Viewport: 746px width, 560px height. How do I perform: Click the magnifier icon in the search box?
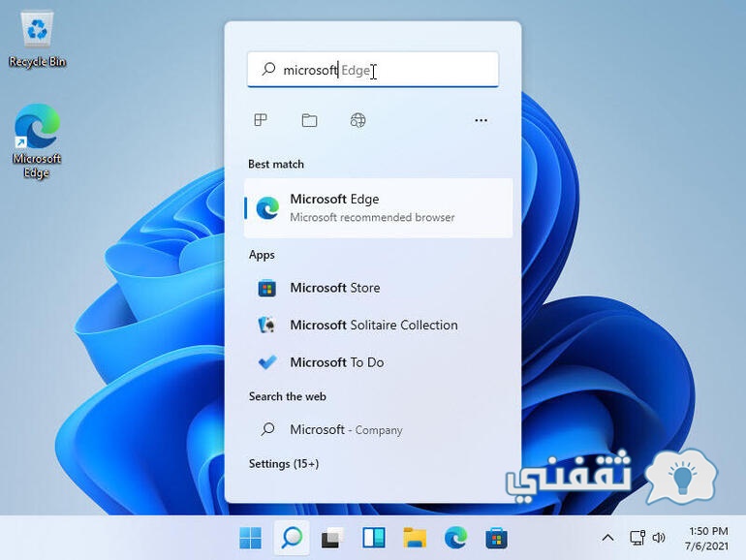click(268, 69)
